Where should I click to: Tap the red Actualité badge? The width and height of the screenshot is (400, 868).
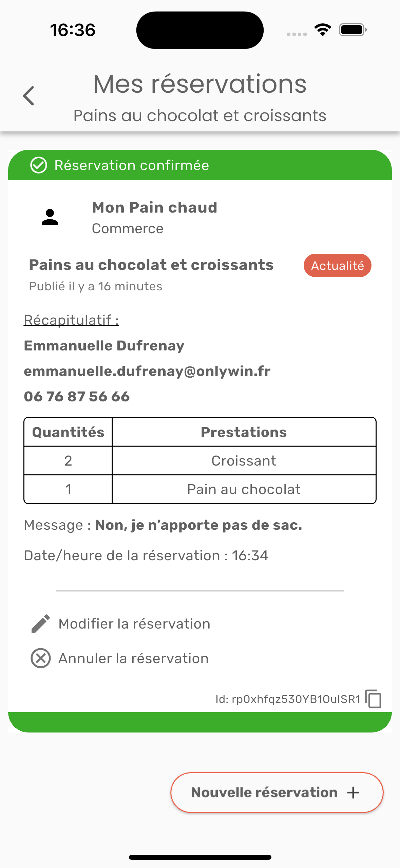coord(337,266)
